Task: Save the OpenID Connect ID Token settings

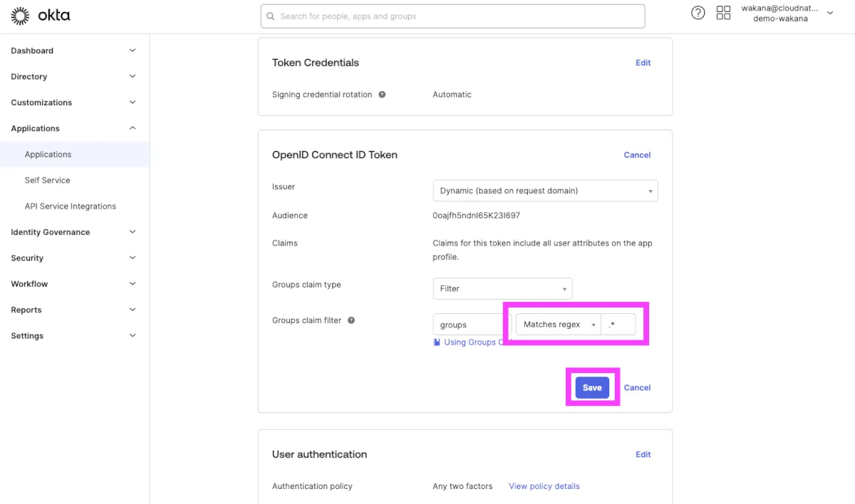Action: [592, 388]
